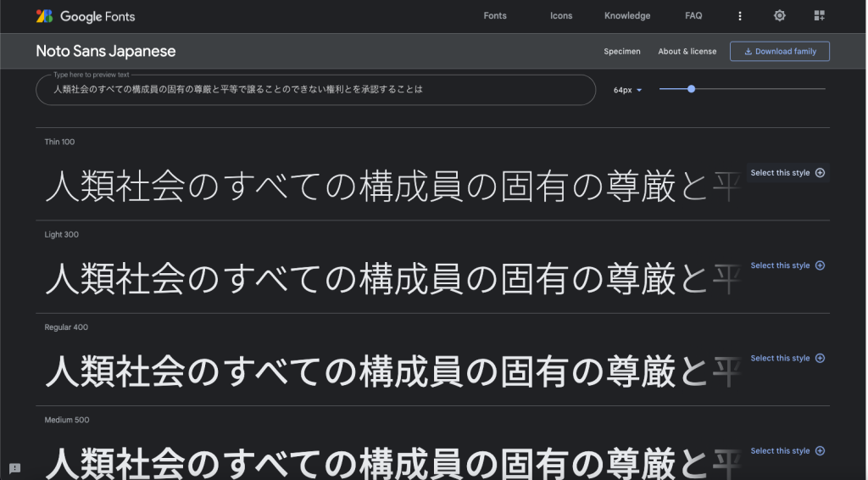Click the Medium 500 label
Screen dimensions: 868x480
click(x=66, y=420)
